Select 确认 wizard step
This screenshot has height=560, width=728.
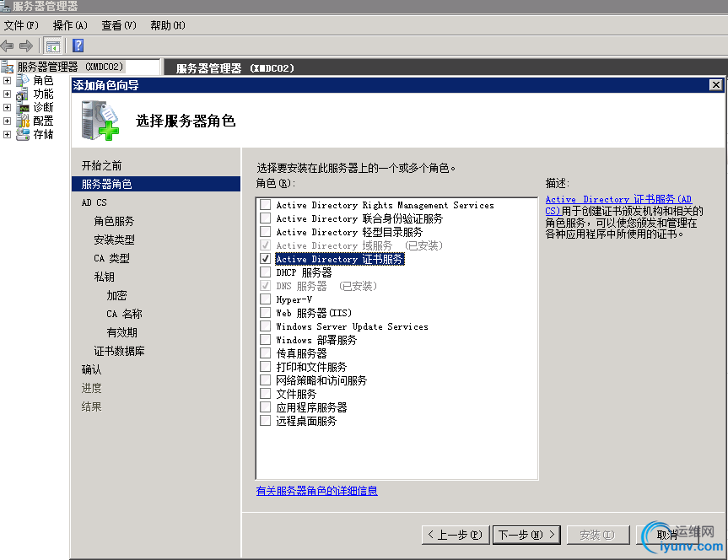(91, 369)
